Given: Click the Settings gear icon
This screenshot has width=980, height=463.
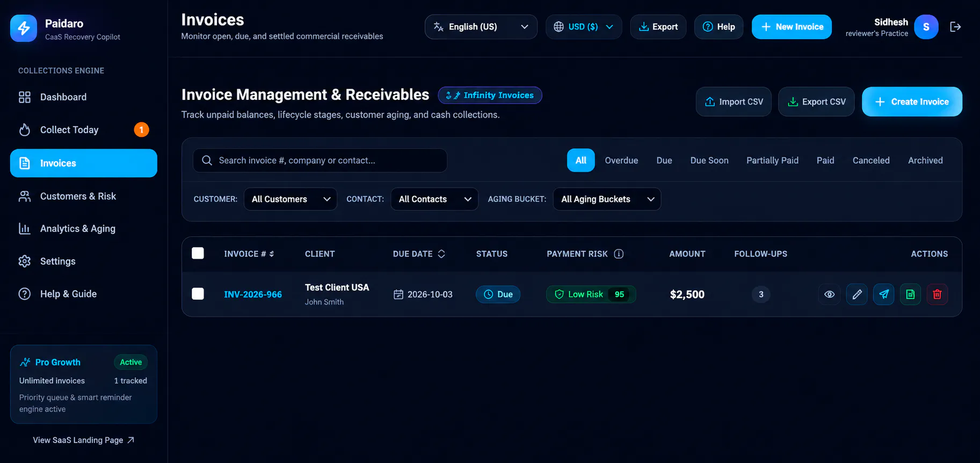Looking at the screenshot, I should (25, 262).
